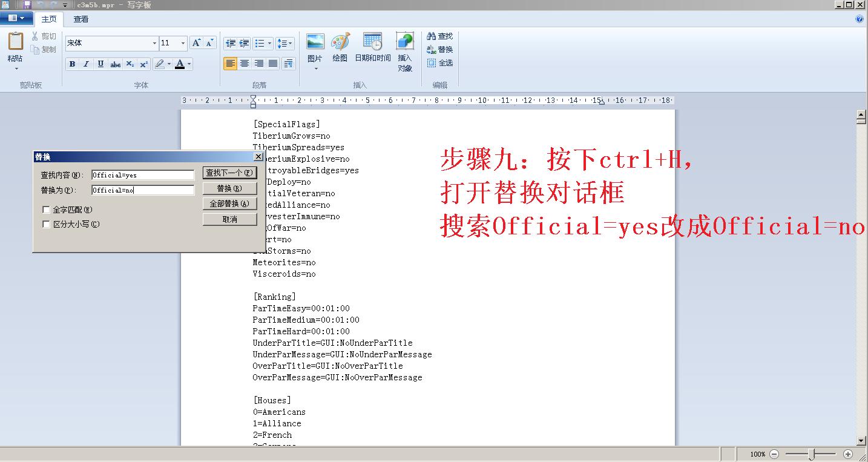The height and width of the screenshot is (462, 868).
Task: Align text to the right
Action: point(259,64)
